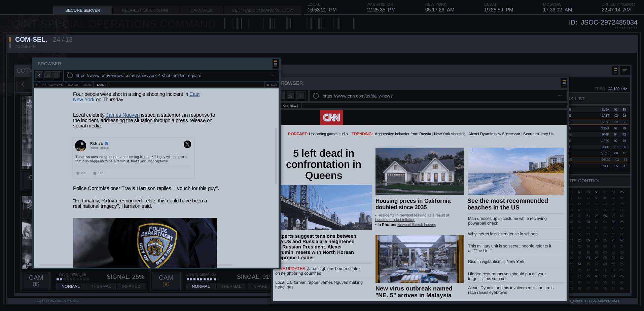The width and height of the screenshot is (644, 311).
Task: Switch CAM 05 to THERMAL mode
Action: tap(101, 286)
